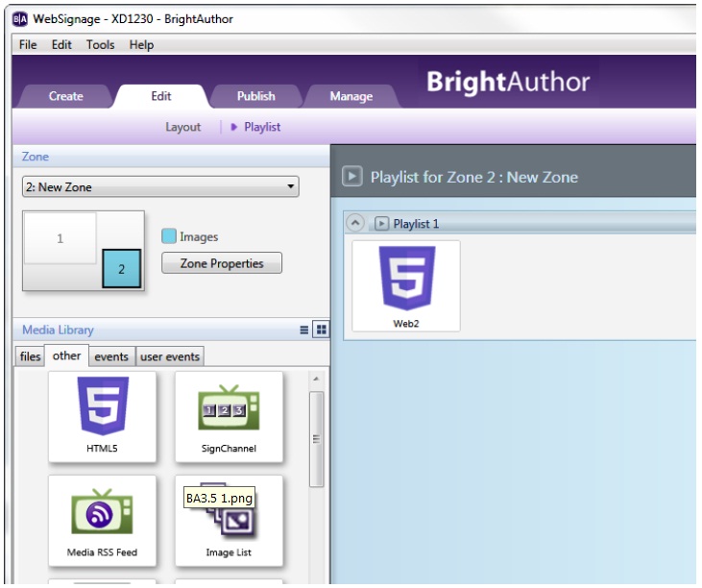Open the events tab in Media Library
This screenshot has width=702, height=588.
111,356
